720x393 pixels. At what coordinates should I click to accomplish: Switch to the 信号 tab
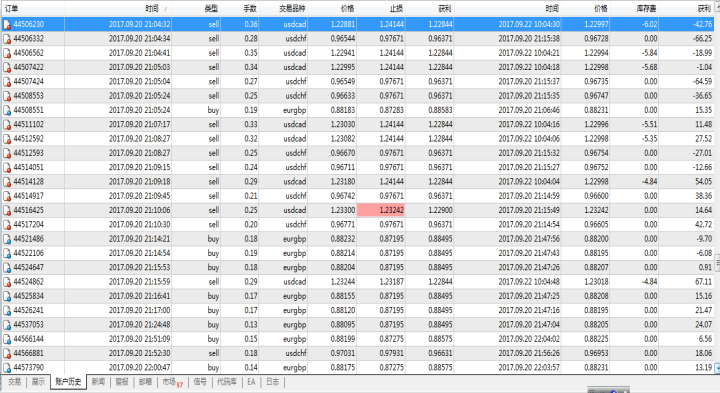200,382
